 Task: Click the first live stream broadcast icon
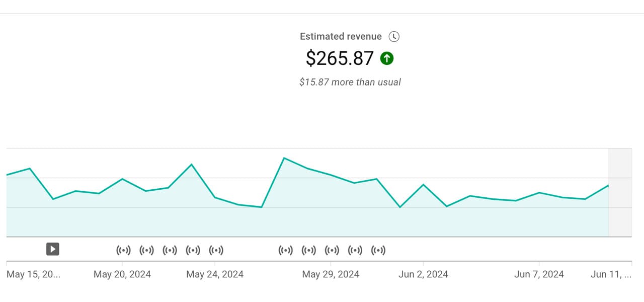(123, 250)
